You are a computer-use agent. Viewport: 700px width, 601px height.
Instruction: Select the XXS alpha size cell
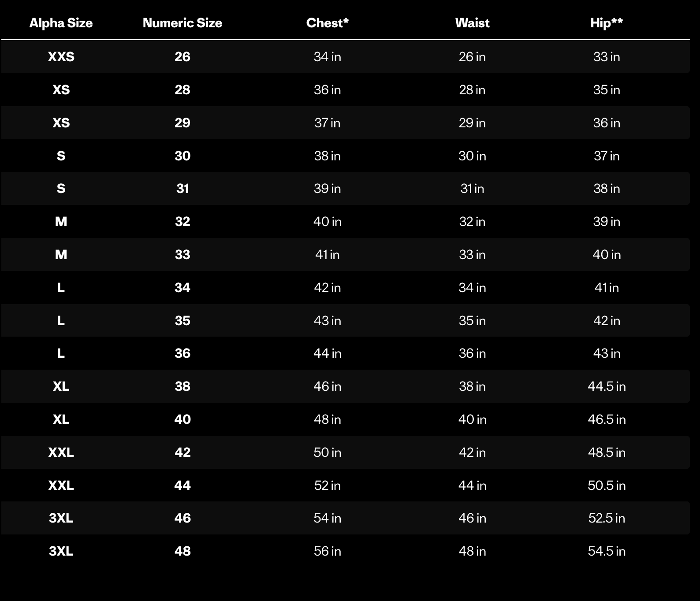[61, 57]
